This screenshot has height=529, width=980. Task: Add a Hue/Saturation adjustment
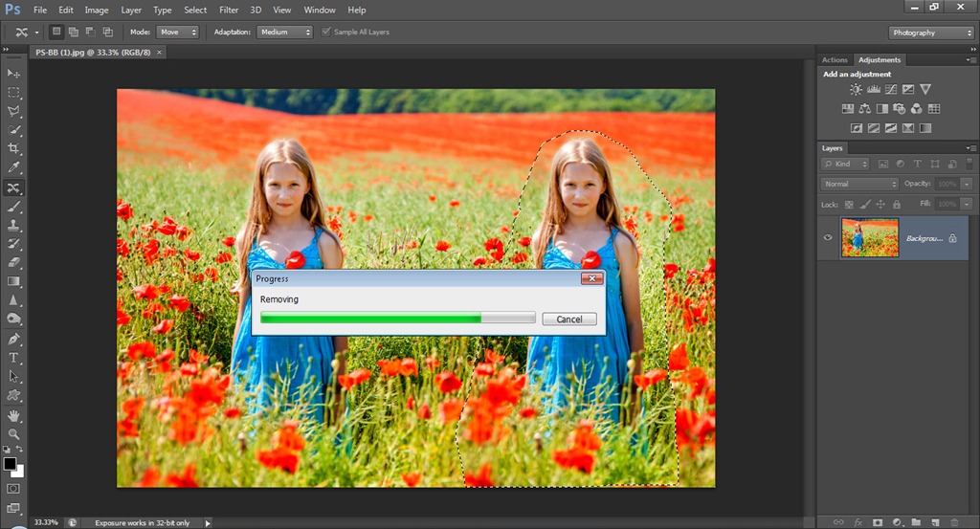tap(848, 109)
